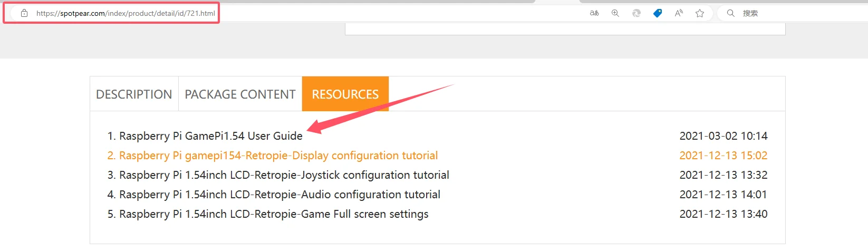This screenshot has width=868, height=251.
Task: Click the zoom magnifier icon
Action: tap(615, 13)
